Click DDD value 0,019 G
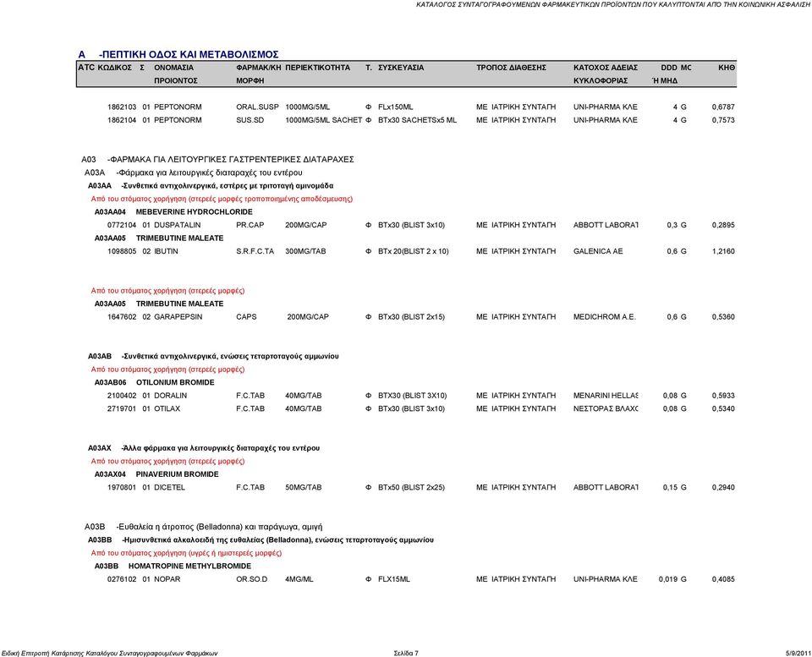812x657 pixels. [x=672, y=579]
